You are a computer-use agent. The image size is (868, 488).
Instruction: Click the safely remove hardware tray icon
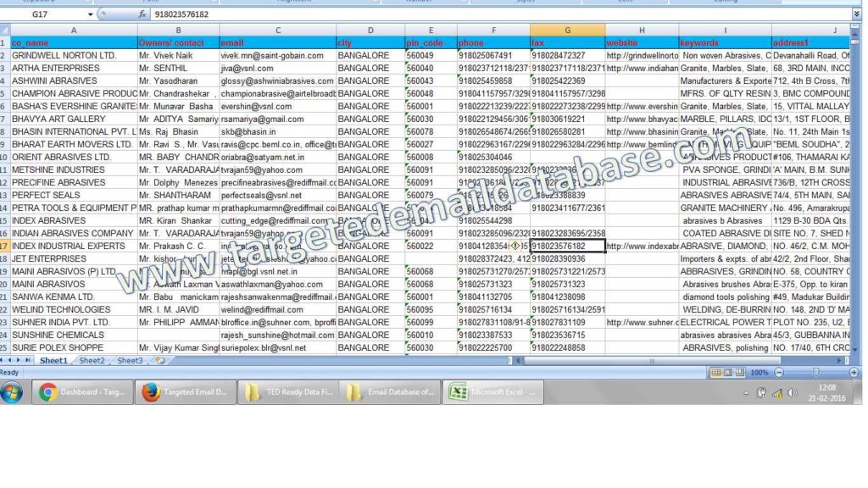pyautogui.click(x=761, y=393)
